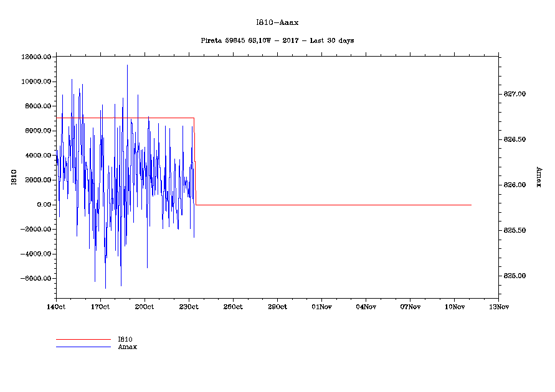Click the 825.00 right axis value

(x=515, y=276)
